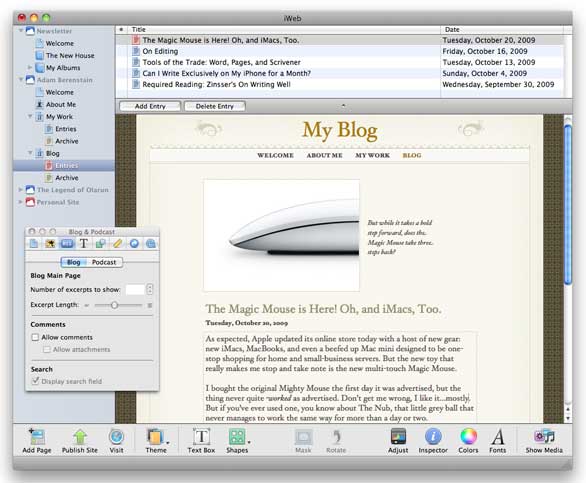This screenshot has width=586, height=483.
Task: Click BLOG in the blog navigation
Action: click(412, 155)
